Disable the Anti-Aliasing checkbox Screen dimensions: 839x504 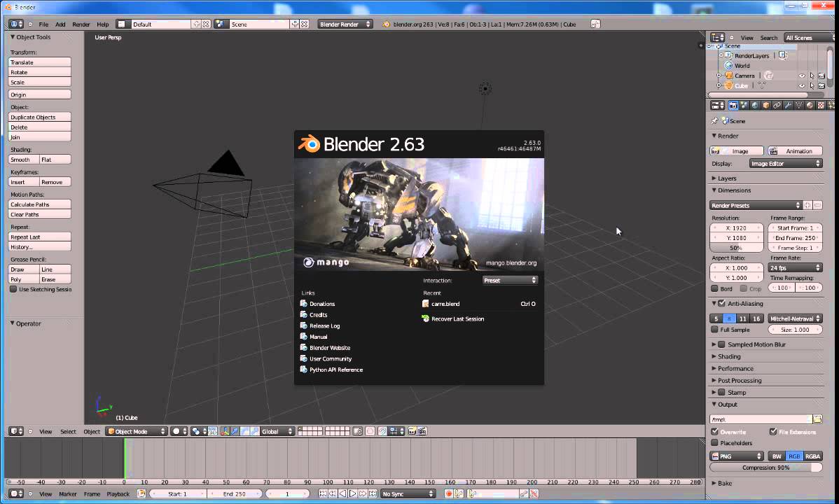721,303
